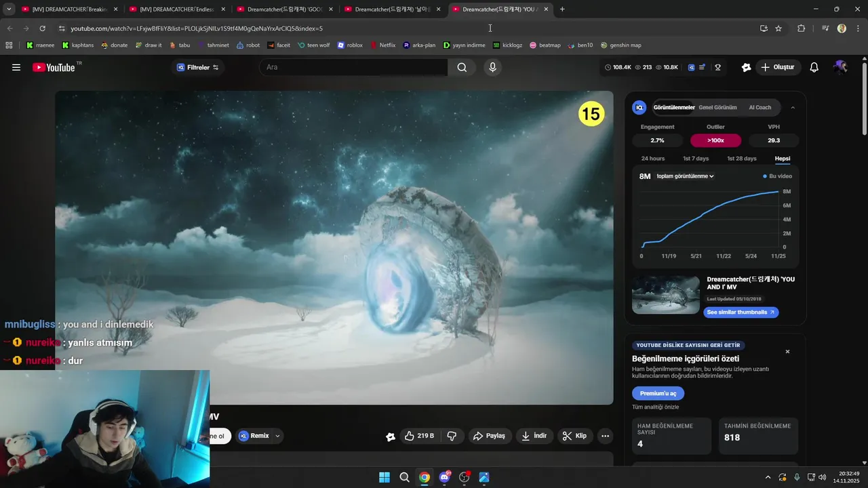Open the genshin map bookmark
The image size is (868, 488).
(x=620, y=45)
